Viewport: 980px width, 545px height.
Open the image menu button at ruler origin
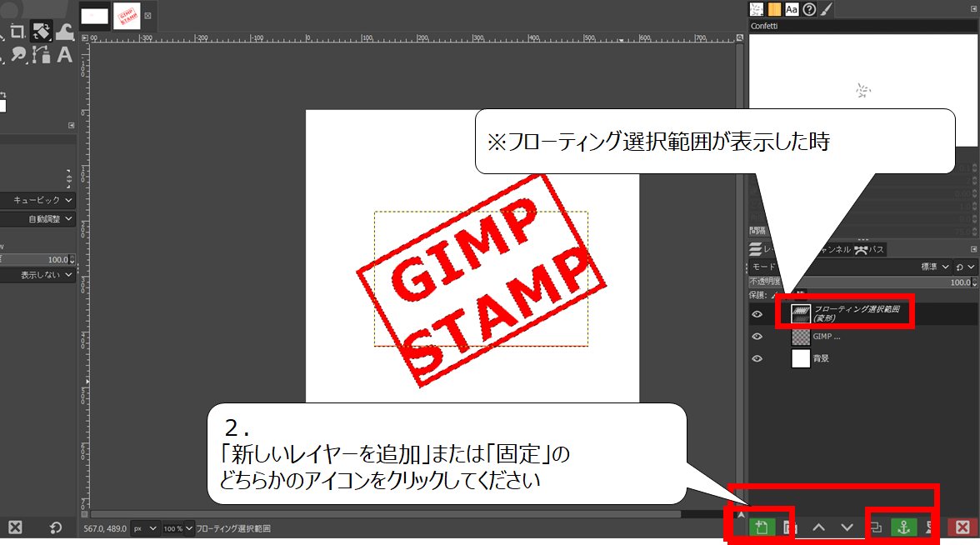pos(85,38)
